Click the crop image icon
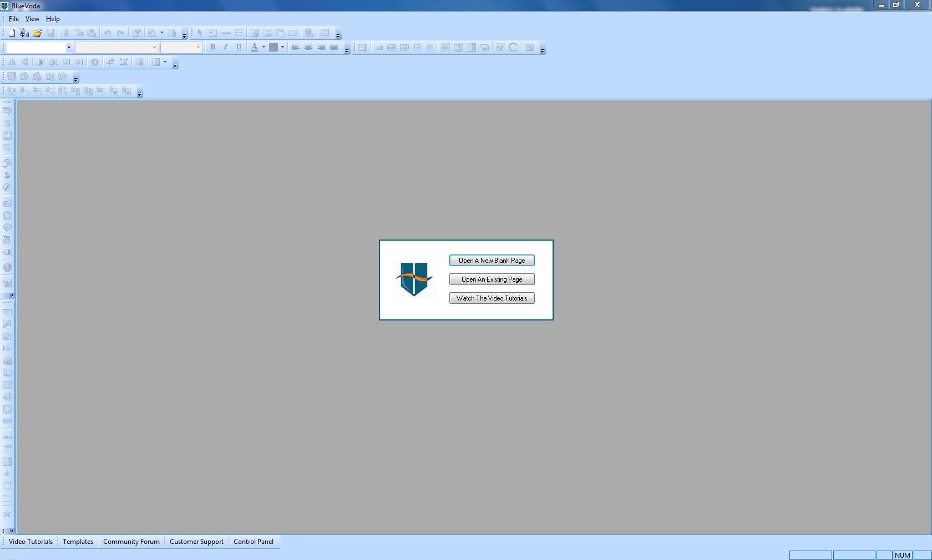Screen dimensions: 932x560 click(110, 62)
